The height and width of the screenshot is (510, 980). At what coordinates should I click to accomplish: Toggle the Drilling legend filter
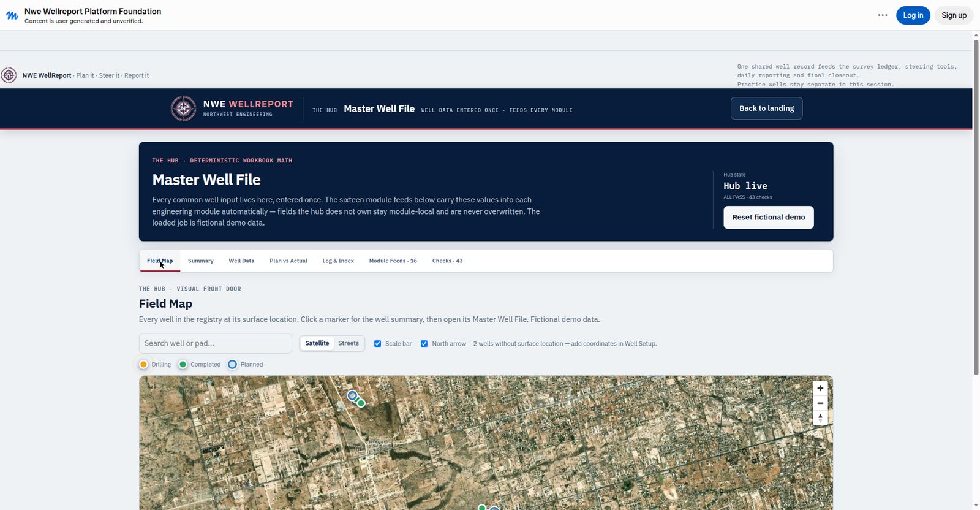click(x=155, y=364)
